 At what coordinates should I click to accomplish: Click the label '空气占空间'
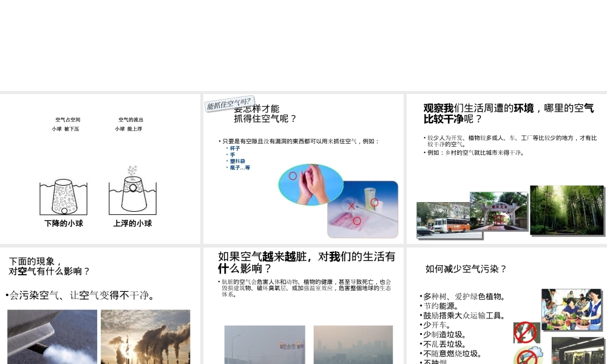point(68,120)
